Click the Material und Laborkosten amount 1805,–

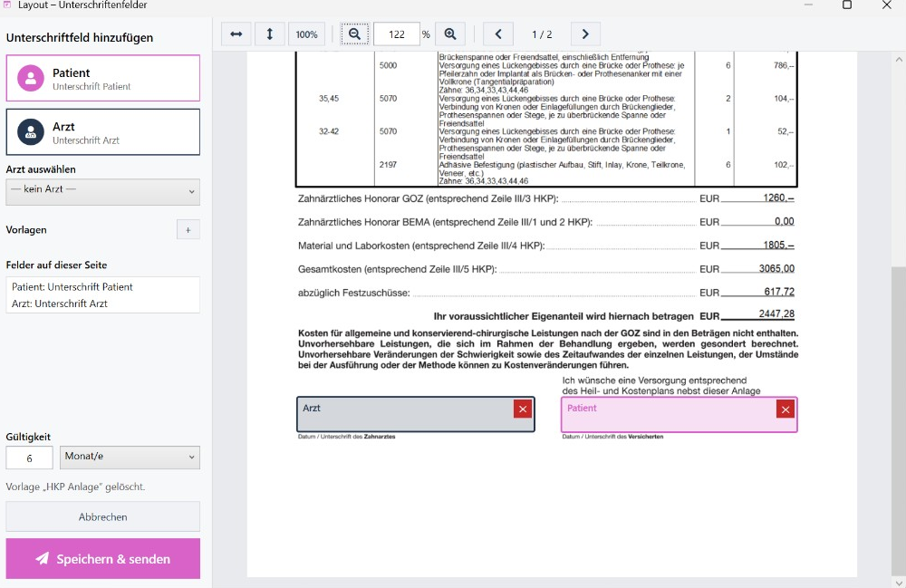pyautogui.click(x=779, y=245)
